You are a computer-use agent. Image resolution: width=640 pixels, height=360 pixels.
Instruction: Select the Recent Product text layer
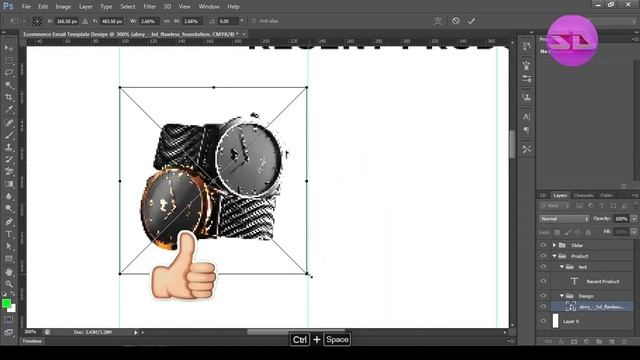click(592, 281)
